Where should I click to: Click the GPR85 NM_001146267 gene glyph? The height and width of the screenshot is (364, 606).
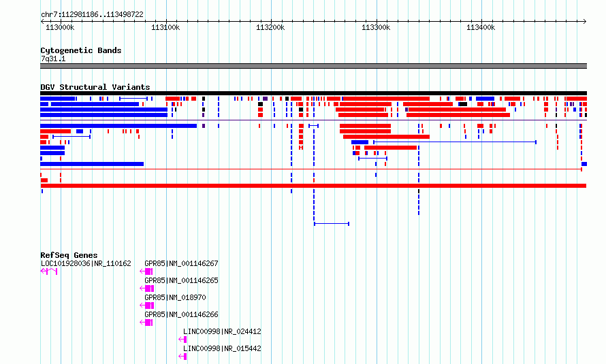coord(146,271)
